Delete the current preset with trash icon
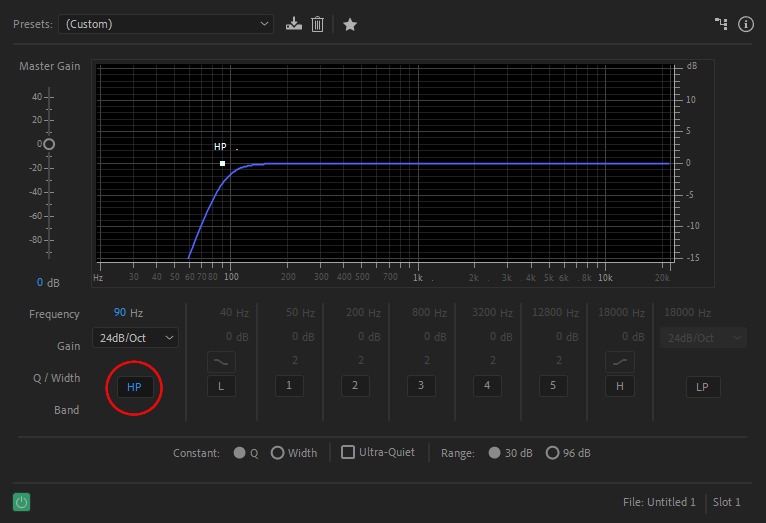Screen dimensions: 766x523 point(317,24)
